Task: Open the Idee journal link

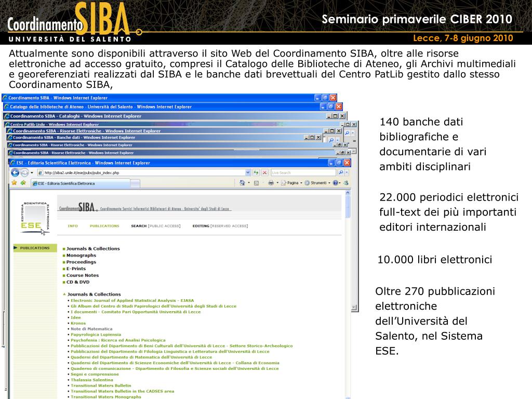Action: click(x=76, y=317)
